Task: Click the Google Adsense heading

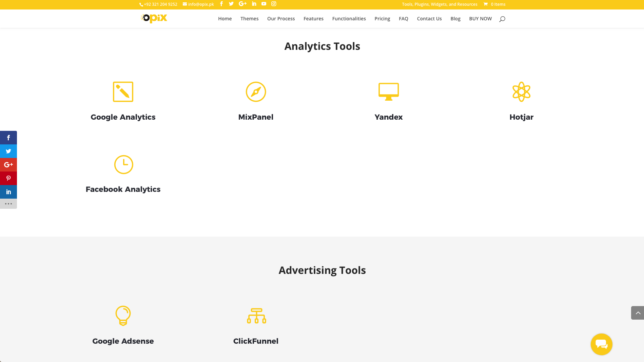Action: (123, 341)
